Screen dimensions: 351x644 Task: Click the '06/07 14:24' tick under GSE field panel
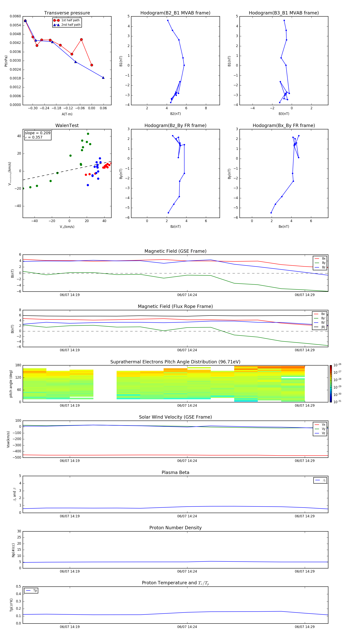tap(187, 295)
